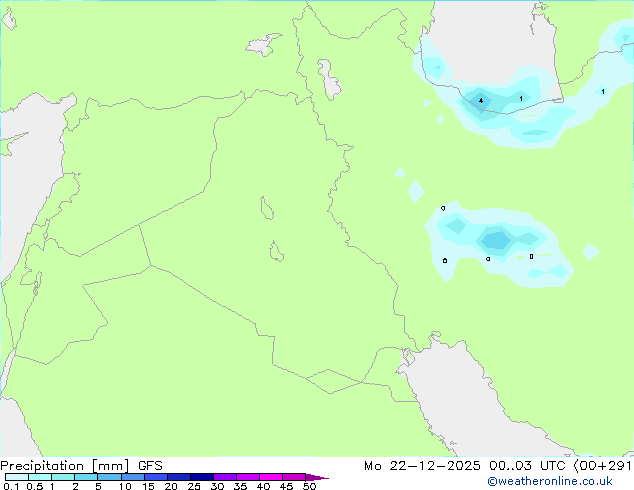This screenshot has height=490, width=634.
Task: Pick the 20–25 mm legend swatch
Action: pyautogui.click(x=178, y=477)
